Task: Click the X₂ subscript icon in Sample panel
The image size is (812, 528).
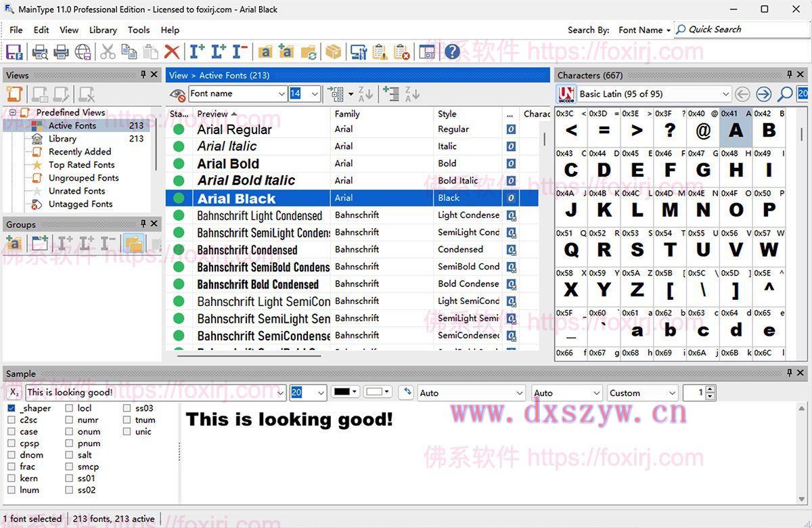Action: pyautogui.click(x=15, y=393)
